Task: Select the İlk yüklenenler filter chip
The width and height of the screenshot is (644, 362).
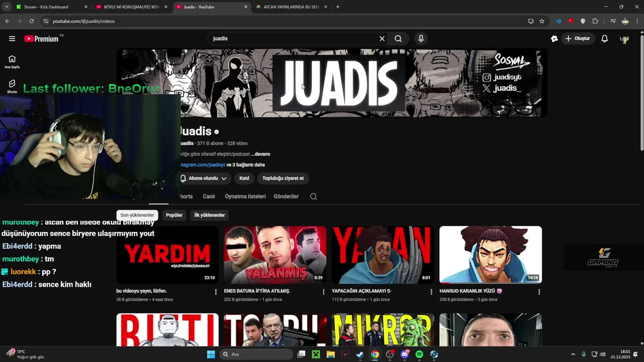Action: pos(210,215)
